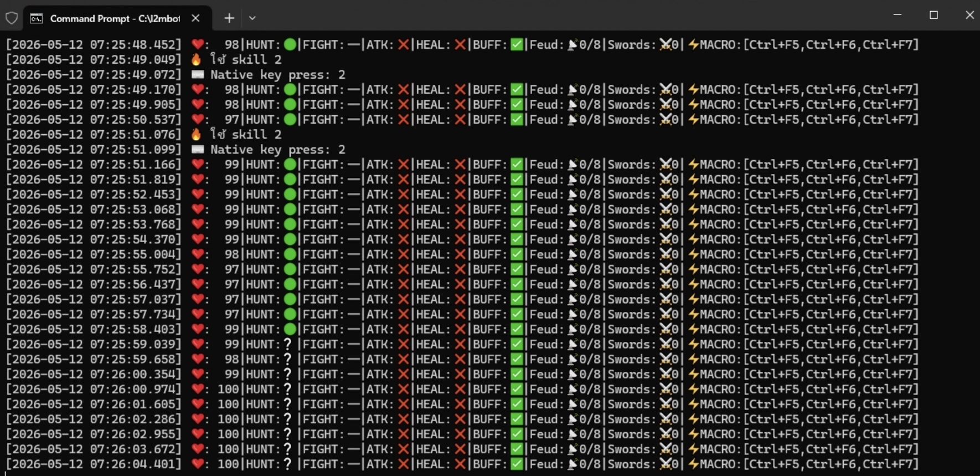This screenshot has height=476, width=980.
Task: Click the 'ใช้ skill 2' text at 07:25:49.049
Action: (x=246, y=59)
